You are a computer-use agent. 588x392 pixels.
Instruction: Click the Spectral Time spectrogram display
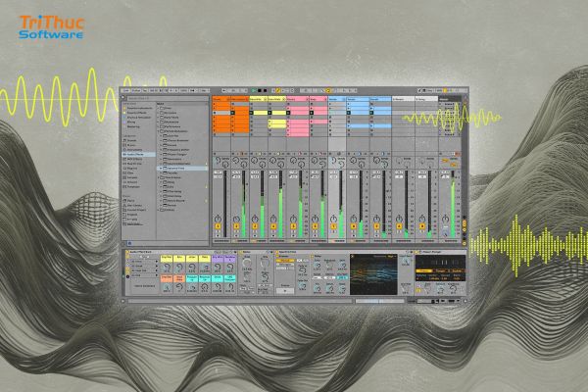373,274
